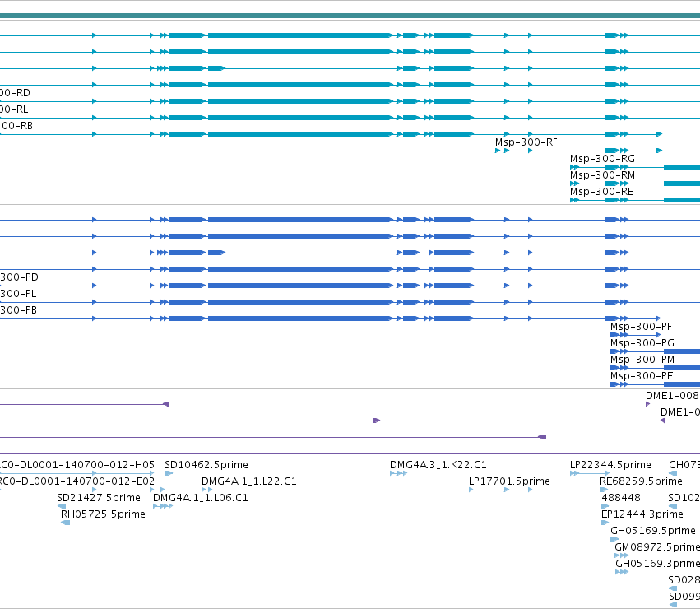This screenshot has height=609, width=700.
Task: Select the DMG4A.1_1.L22.C1 label
Action: (248, 481)
